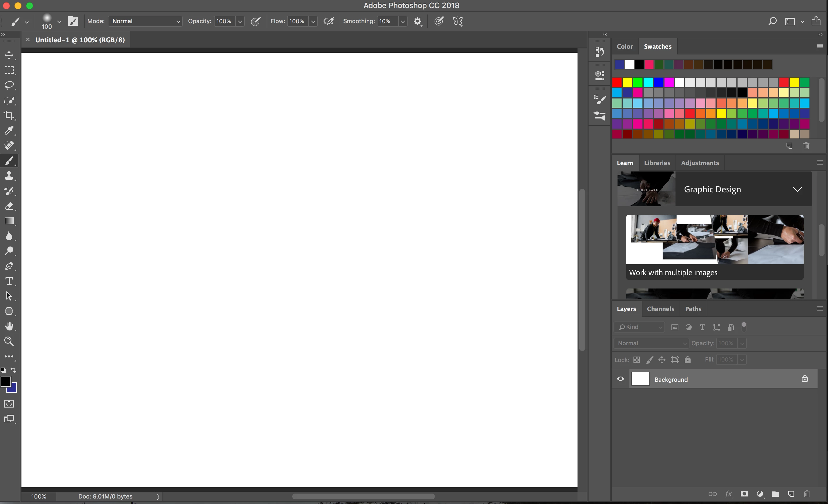Image resolution: width=828 pixels, height=504 pixels.
Task: Select the Eraser tool
Action: click(x=9, y=206)
